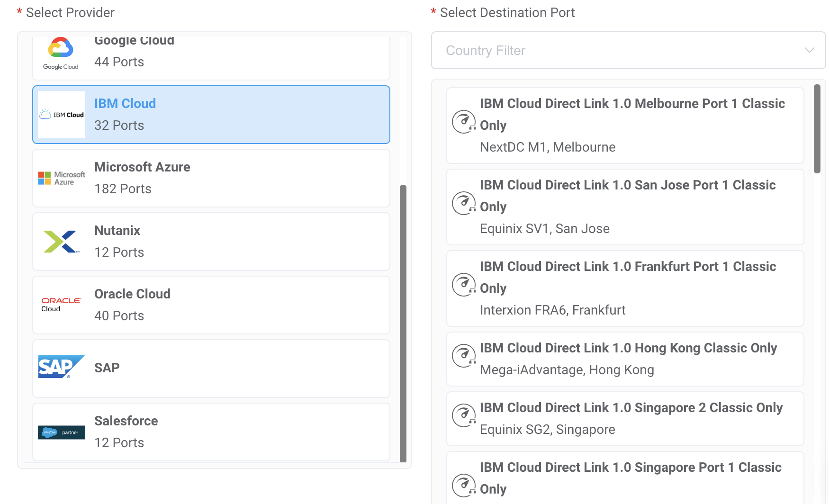Click the Oracle Cloud logo icon

tap(62, 305)
